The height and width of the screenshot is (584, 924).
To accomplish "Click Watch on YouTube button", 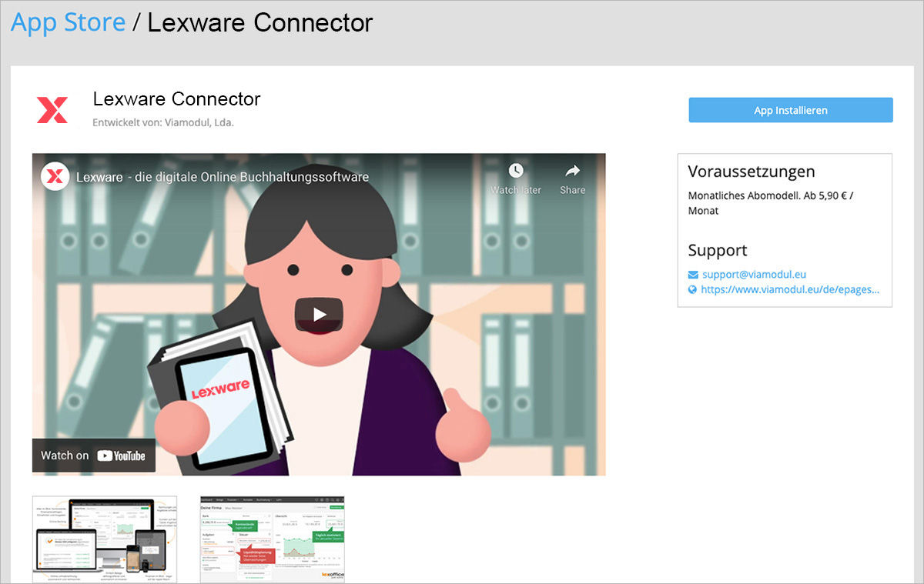I will coord(93,456).
